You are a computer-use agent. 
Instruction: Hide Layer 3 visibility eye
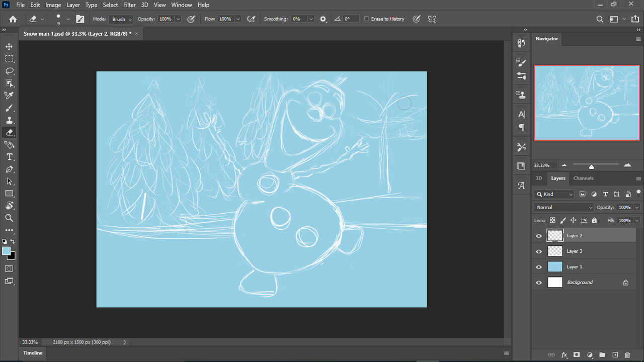539,251
